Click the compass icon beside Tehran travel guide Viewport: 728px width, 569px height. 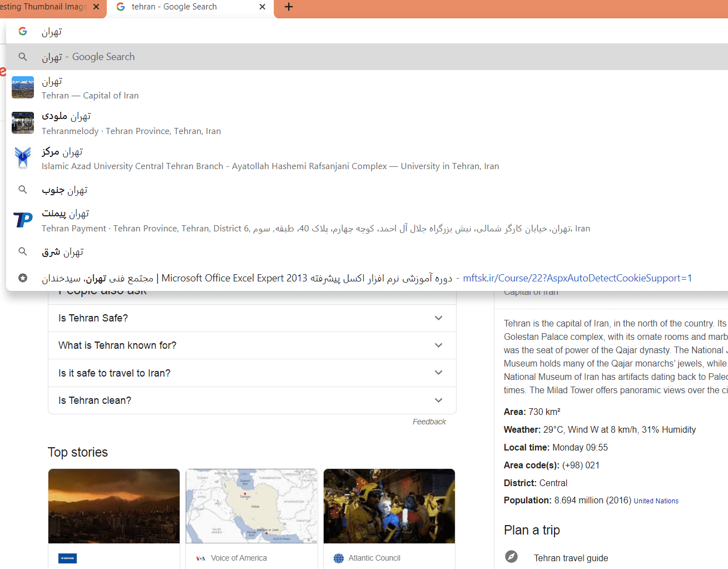512,557
